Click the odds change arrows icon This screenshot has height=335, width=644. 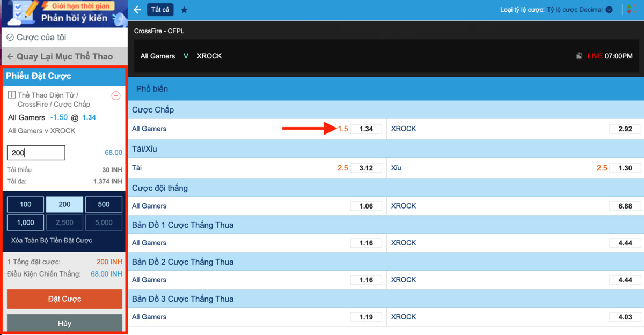click(628, 10)
